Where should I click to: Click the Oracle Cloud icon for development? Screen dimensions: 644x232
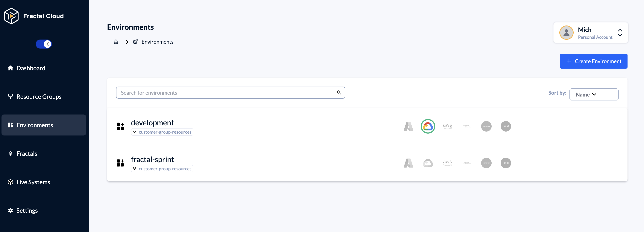pyautogui.click(x=467, y=126)
